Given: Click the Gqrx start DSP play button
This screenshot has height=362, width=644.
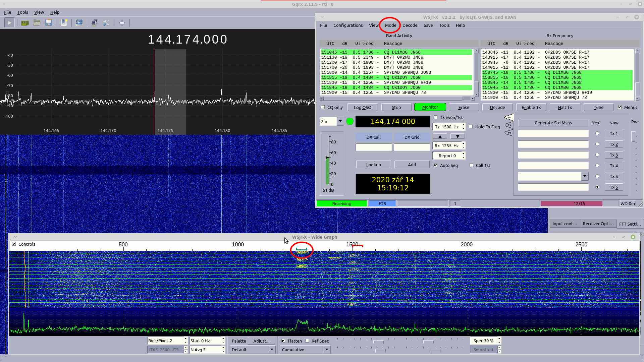Looking at the screenshot, I should tap(9, 23).
